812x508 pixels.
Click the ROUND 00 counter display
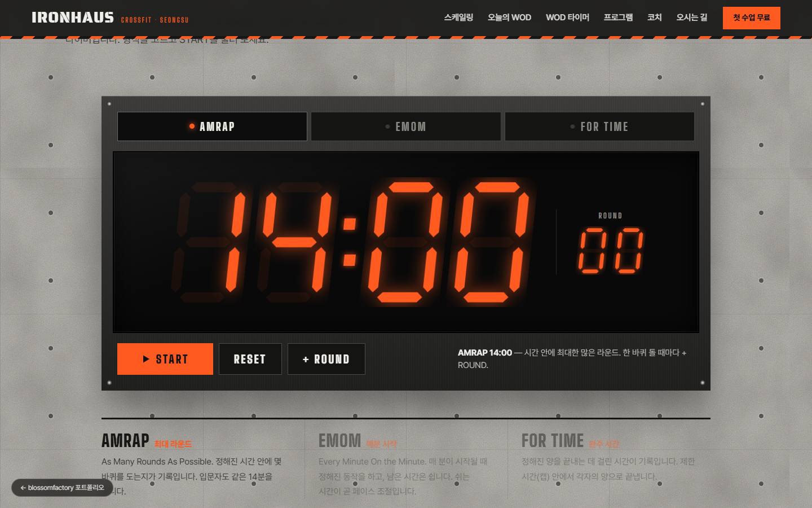tap(610, 243)
